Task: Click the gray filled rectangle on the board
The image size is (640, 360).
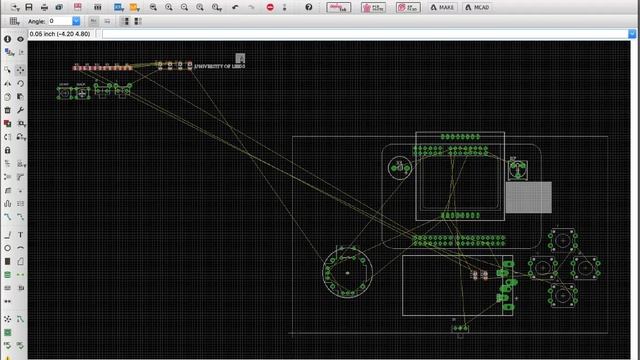Action: (529, 198)
